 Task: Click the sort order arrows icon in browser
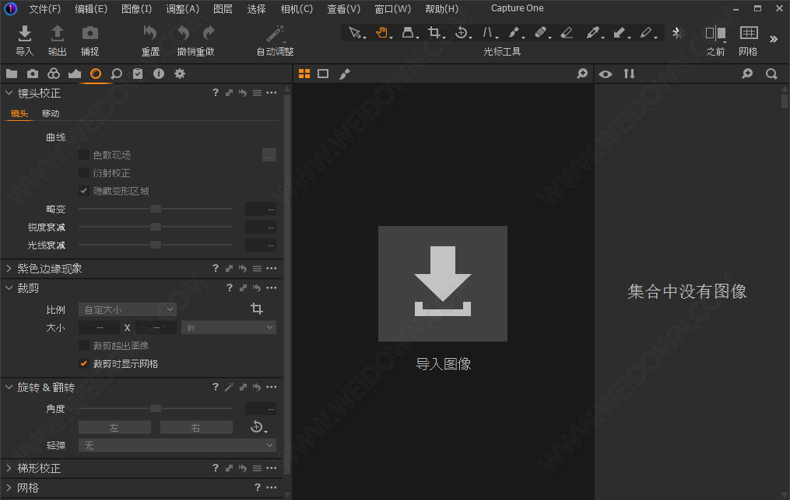point(629,74)
